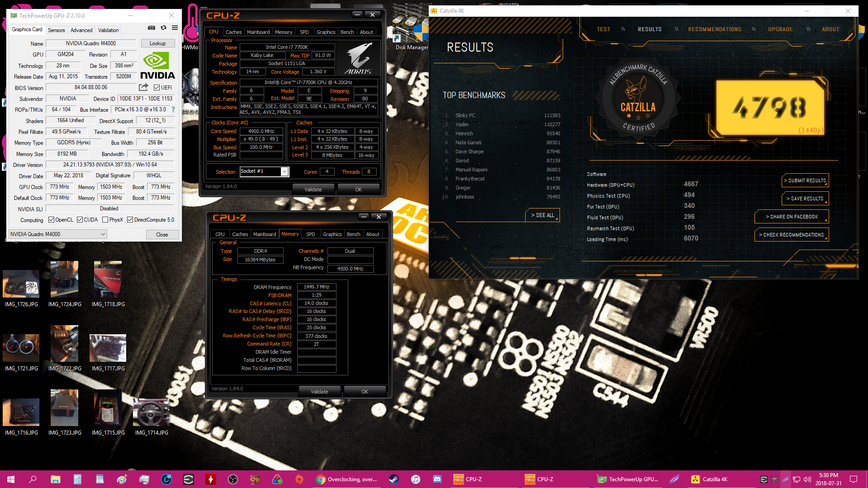Click the Driver Version field in GPU-Z
Screen dimensions: 868x488
click(x=110, y=165)
